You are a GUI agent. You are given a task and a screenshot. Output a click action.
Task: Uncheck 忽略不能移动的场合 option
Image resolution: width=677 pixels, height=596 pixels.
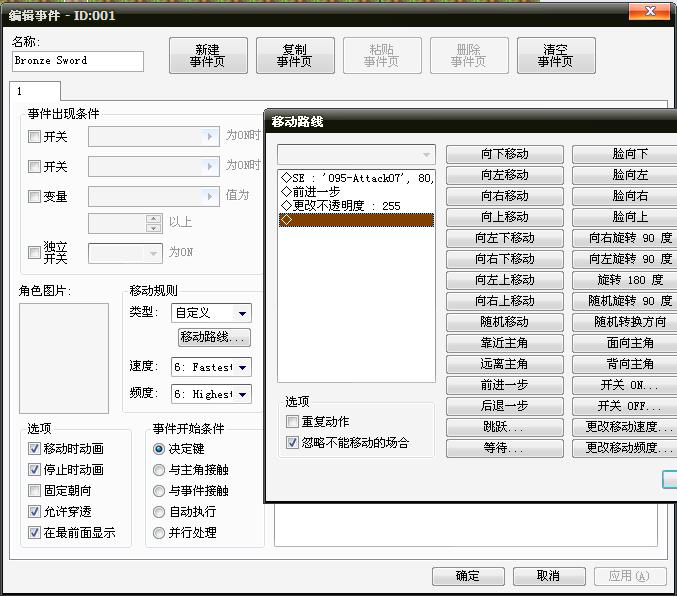[292, 442]
